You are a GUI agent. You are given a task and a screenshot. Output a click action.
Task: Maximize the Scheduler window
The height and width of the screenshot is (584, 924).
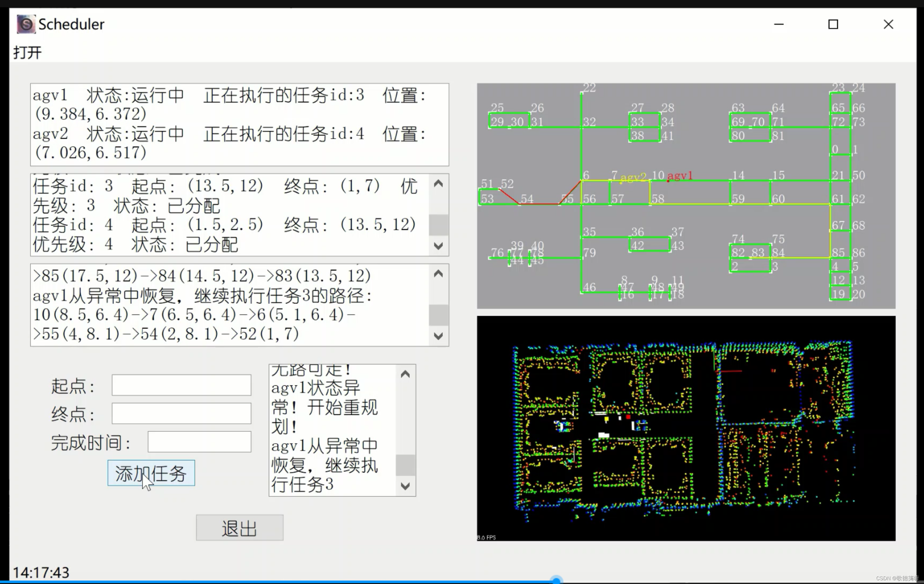tap(833, 24)
